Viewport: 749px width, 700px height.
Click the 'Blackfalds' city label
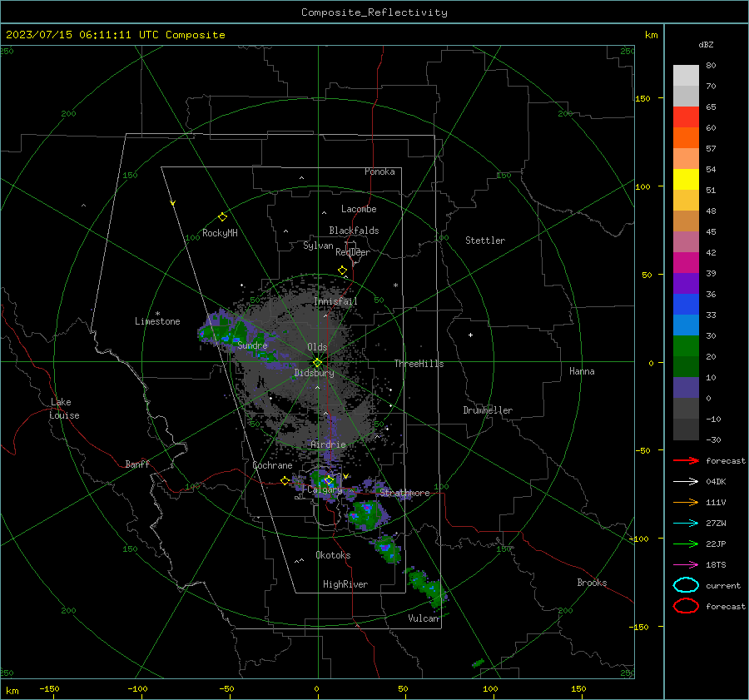(354, 231)
